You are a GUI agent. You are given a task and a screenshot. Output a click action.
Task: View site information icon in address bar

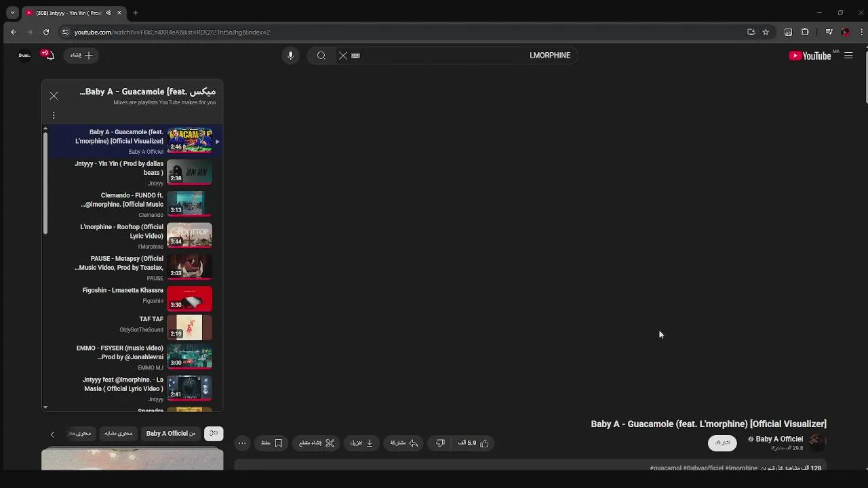[65, 32]
